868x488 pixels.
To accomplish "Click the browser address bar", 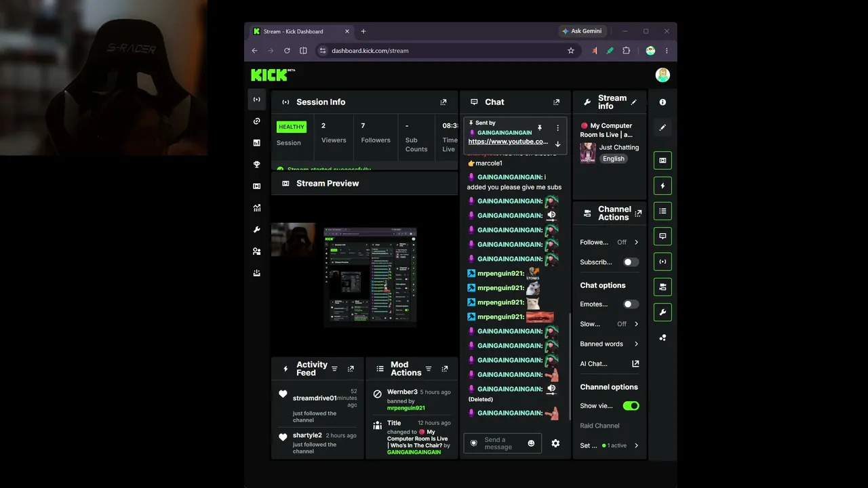I will click(x=448, y=51).
